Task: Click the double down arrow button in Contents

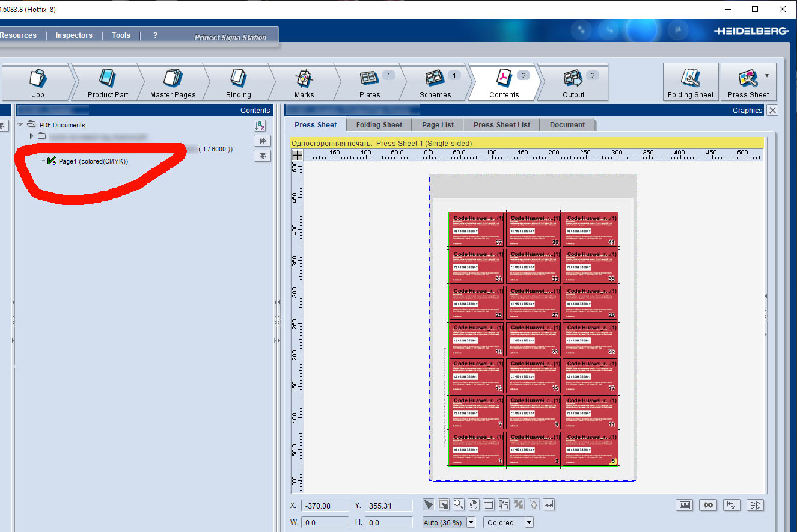Action: coord(263,156)
